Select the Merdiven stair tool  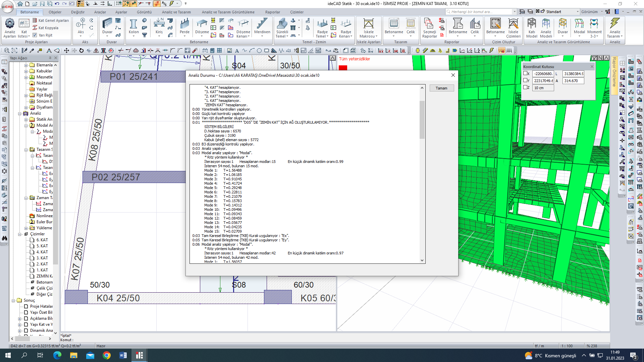click(x=262, y=27)
